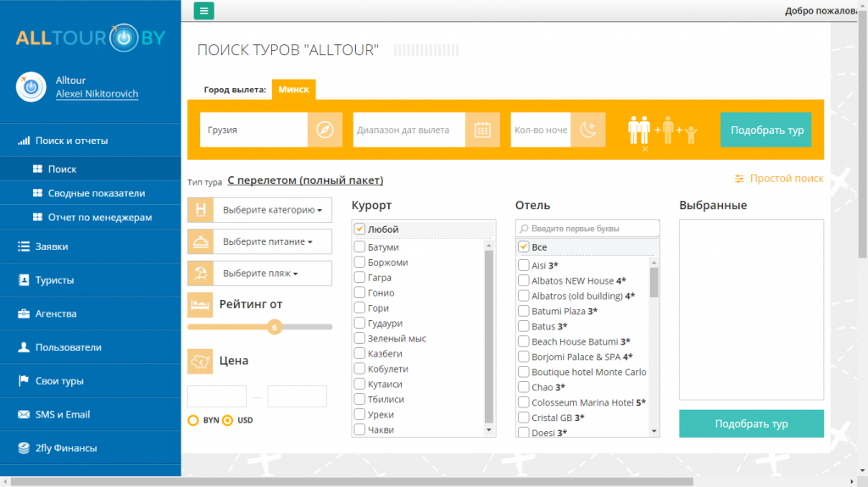Click the hotel list scrollbar down arrow
This screenshot has height=487, width=868.
[654, 431]
